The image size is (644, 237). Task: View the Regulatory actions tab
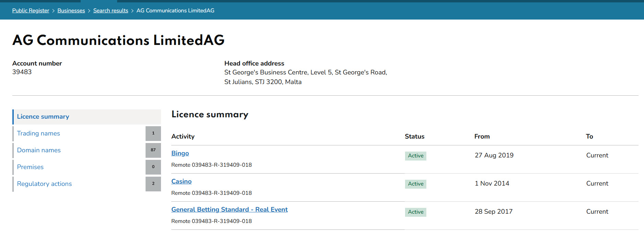pos(44,184)
